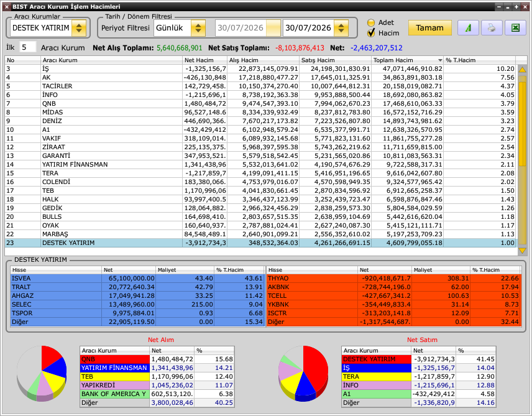Click the end date 30/07/2026 field

pyautogui.click(x=308, y=28)
